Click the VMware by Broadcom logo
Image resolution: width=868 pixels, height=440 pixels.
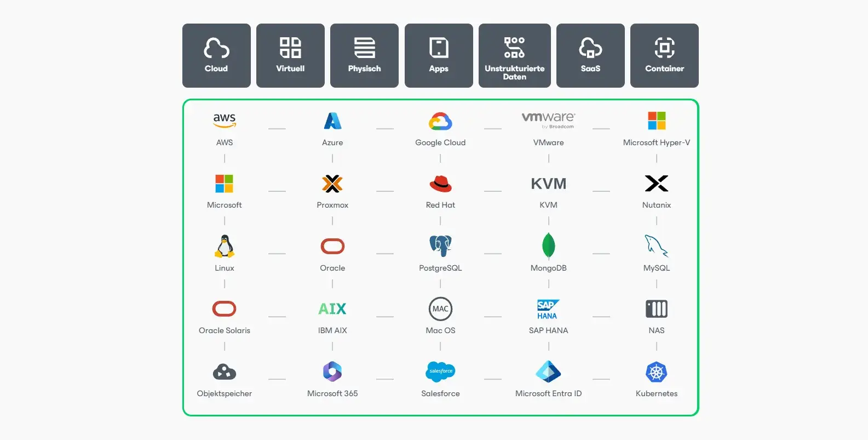548,120
